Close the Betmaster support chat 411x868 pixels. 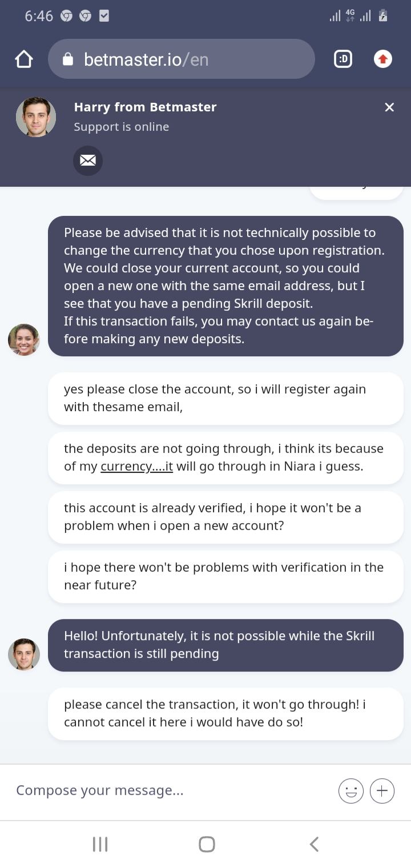pos(389,107)
